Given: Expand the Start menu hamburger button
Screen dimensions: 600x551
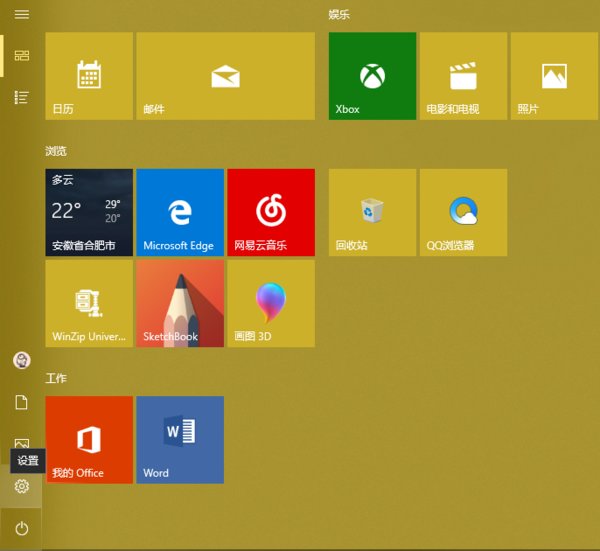Looking at the screenshot, I should [21, 15].
